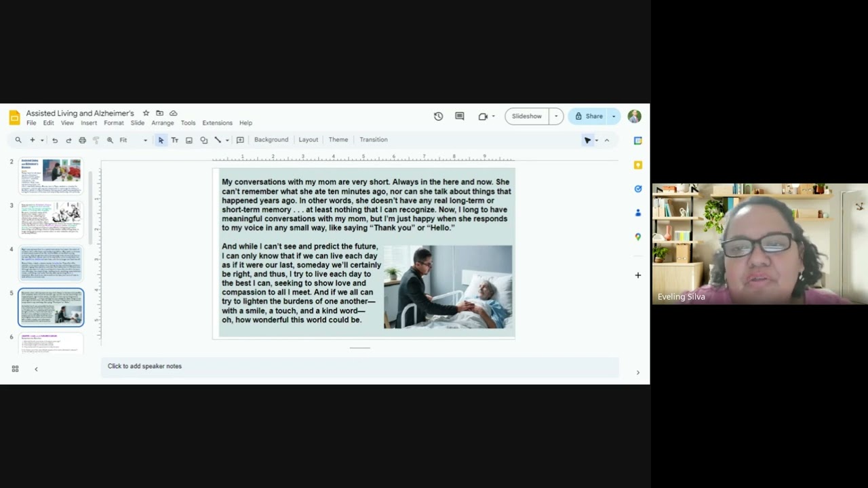Click the add comment toolbar icon
Image resolution: width=868 pixels, height=488 pixels.
pyautogui.click(x=240, y=140)
